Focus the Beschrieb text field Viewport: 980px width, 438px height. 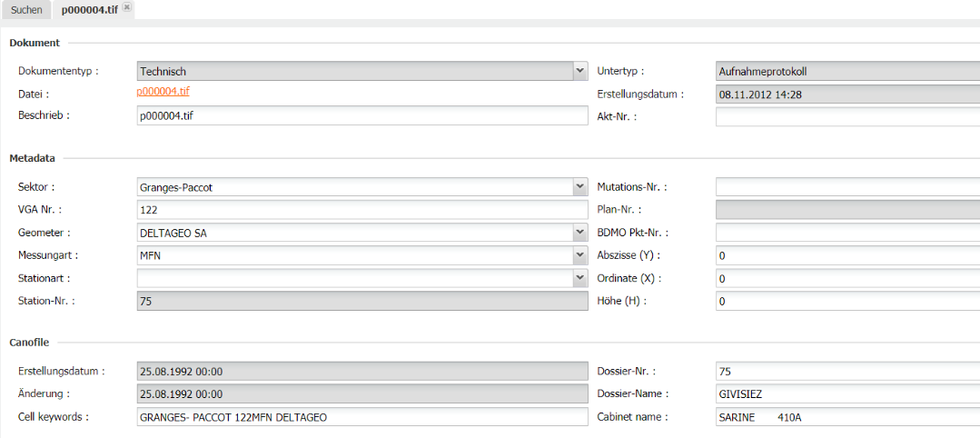coord(362,115)
